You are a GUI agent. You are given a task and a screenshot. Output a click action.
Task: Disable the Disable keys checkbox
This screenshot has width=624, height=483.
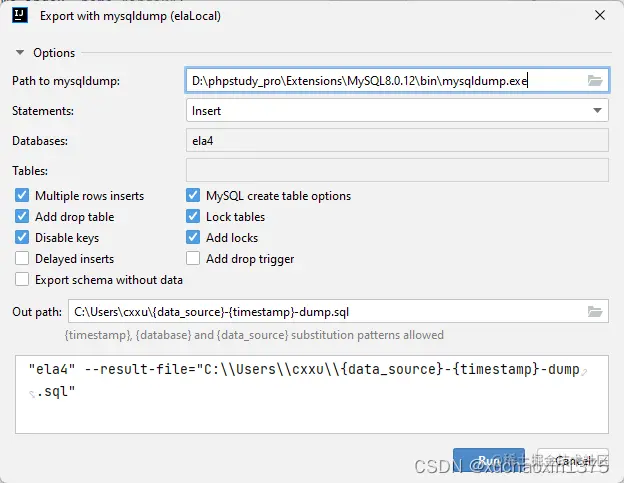[22, 238]
